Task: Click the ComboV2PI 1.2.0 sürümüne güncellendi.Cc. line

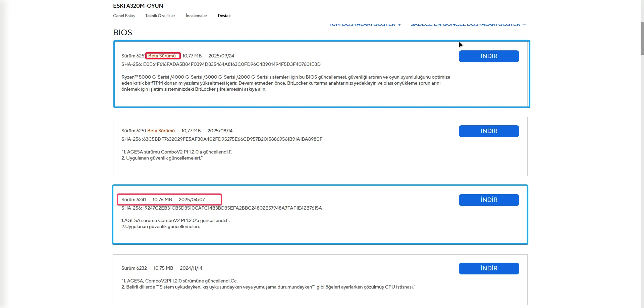Action: coord(179,281)
